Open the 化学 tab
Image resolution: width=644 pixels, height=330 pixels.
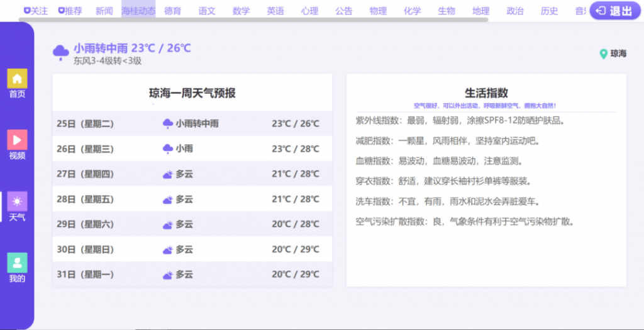(x=412, y=11)
